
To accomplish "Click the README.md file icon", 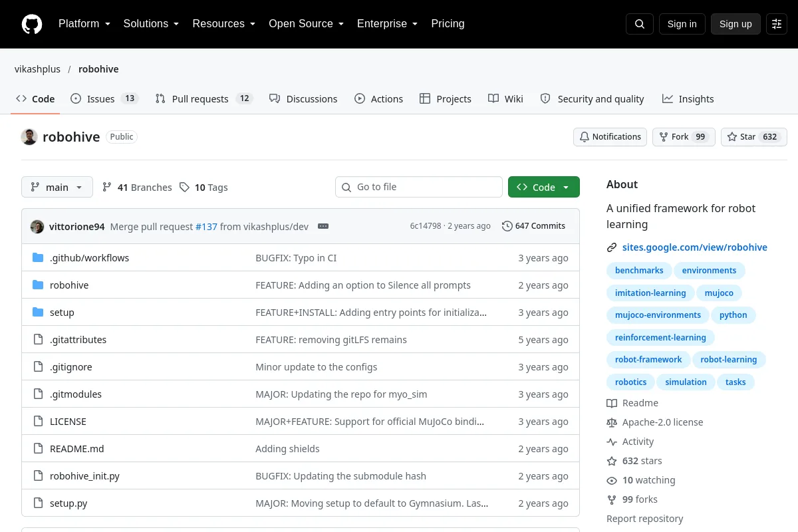I will coord(38,448).
